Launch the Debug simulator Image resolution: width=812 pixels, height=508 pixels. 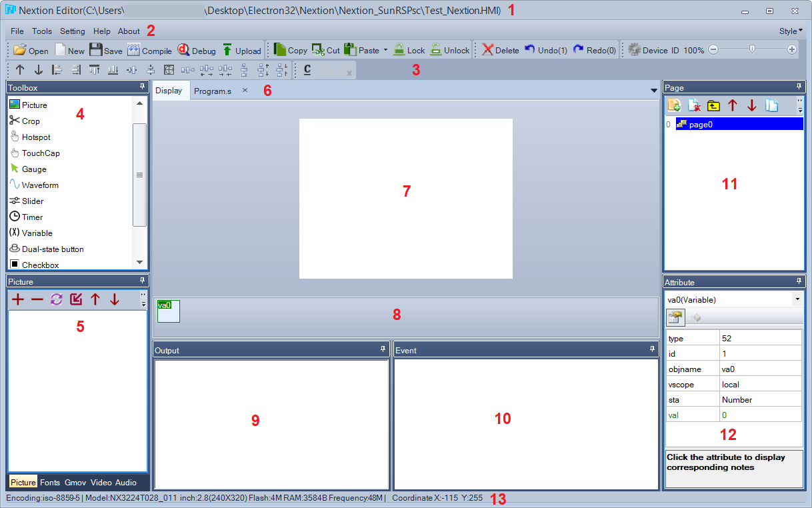tap(197, 50)
